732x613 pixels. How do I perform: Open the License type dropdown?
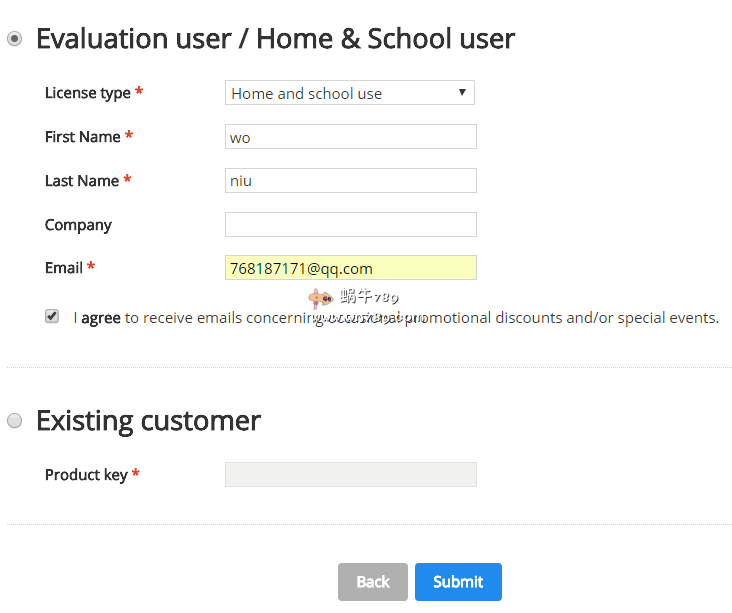pos(340,93)
